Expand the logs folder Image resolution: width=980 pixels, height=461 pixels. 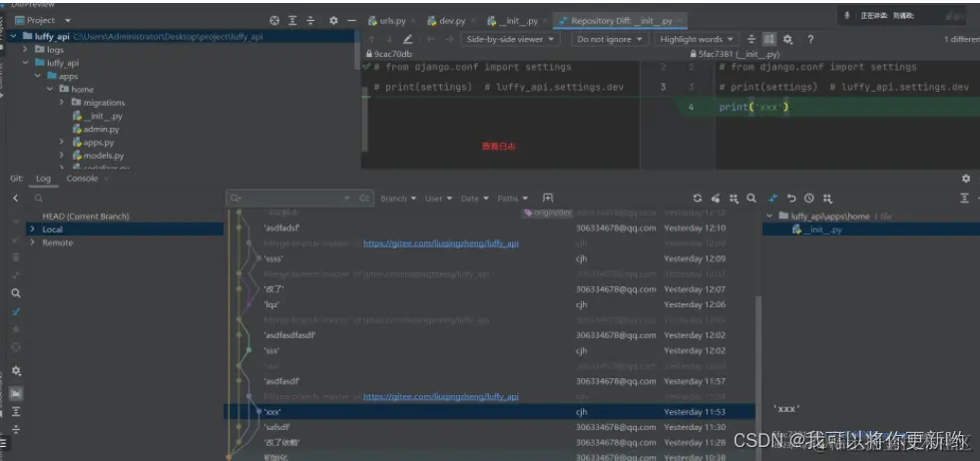tap(26, 49)
